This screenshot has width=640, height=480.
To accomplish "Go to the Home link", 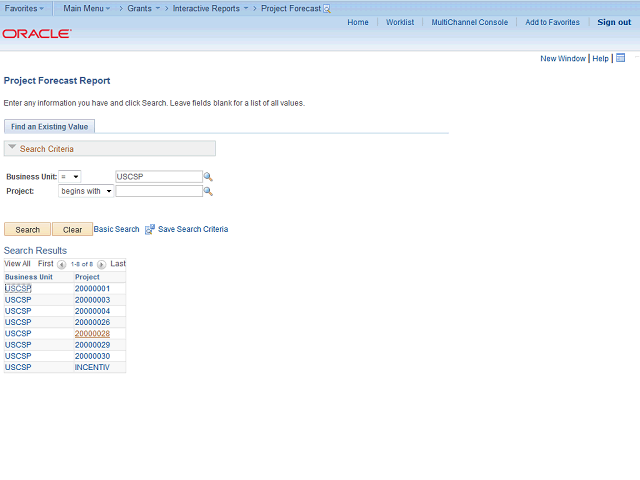I will (358, 22).
